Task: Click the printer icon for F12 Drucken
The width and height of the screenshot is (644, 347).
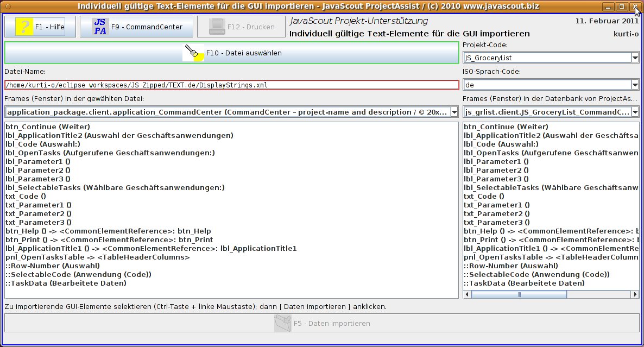Action: coord(217,27)
